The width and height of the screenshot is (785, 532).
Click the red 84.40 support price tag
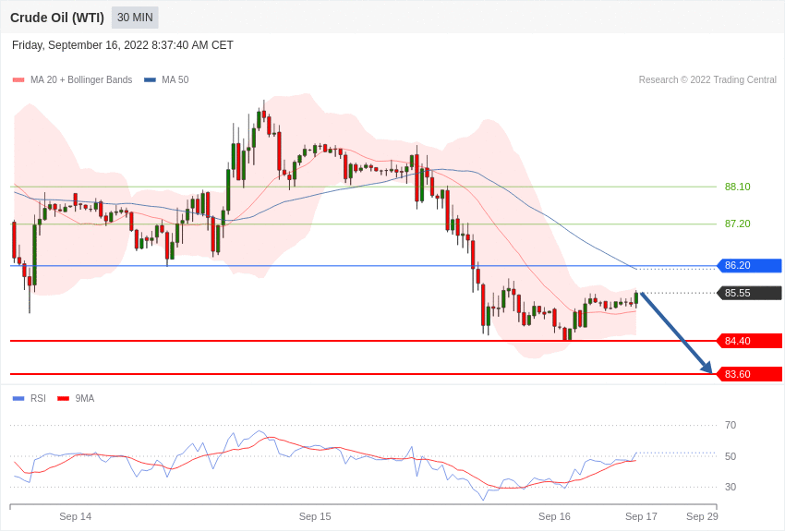tap(750, 341)
